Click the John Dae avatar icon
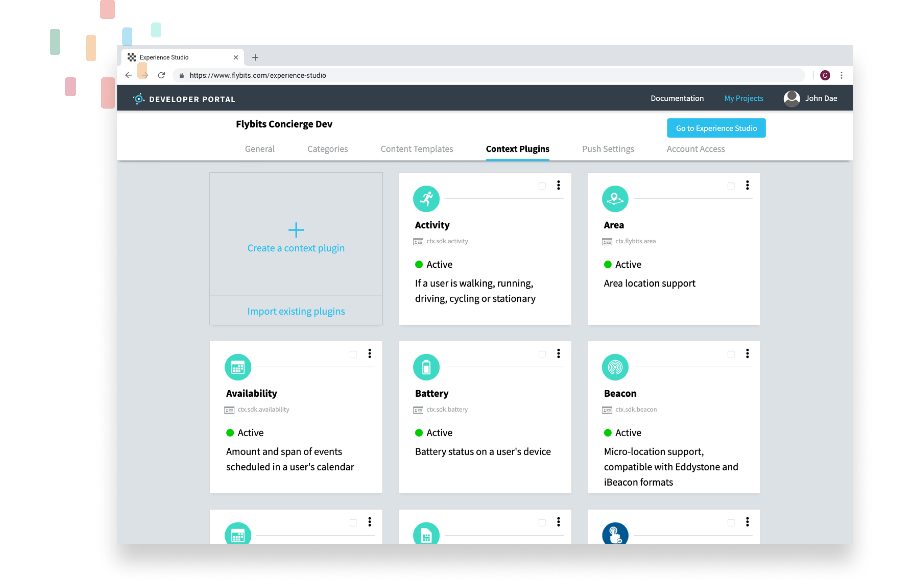The width and height of the screenshot is (924, 584). coord(791,98)
